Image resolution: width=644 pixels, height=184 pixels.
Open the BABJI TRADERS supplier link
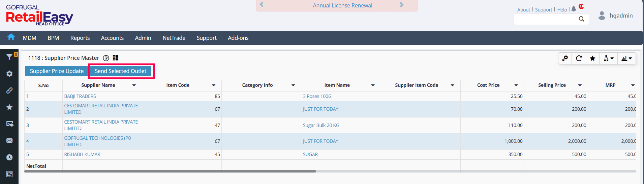coord(80,96)
